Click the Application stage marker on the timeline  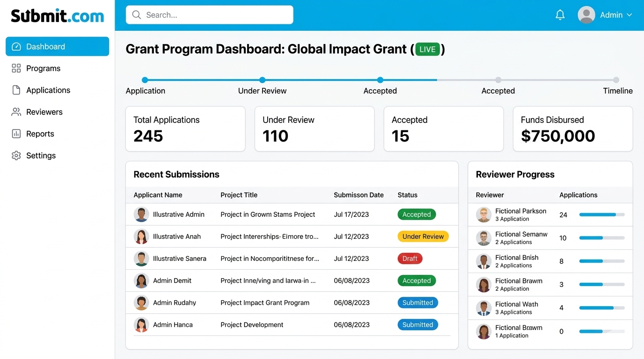(145, 80)
